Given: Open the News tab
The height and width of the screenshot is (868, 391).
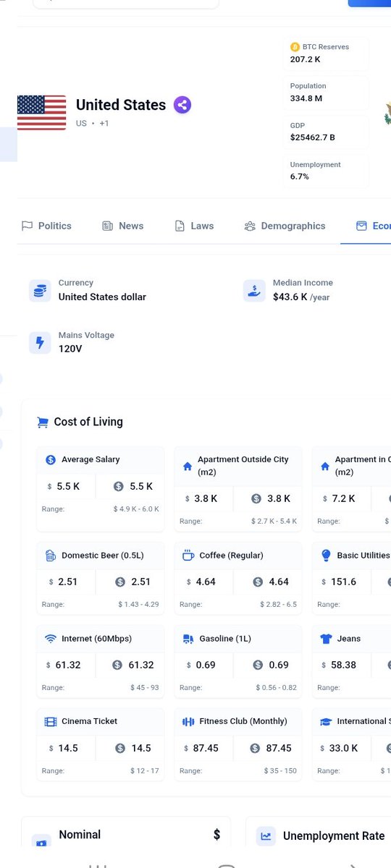Looking at the screenshot, I should click(122, 226).
